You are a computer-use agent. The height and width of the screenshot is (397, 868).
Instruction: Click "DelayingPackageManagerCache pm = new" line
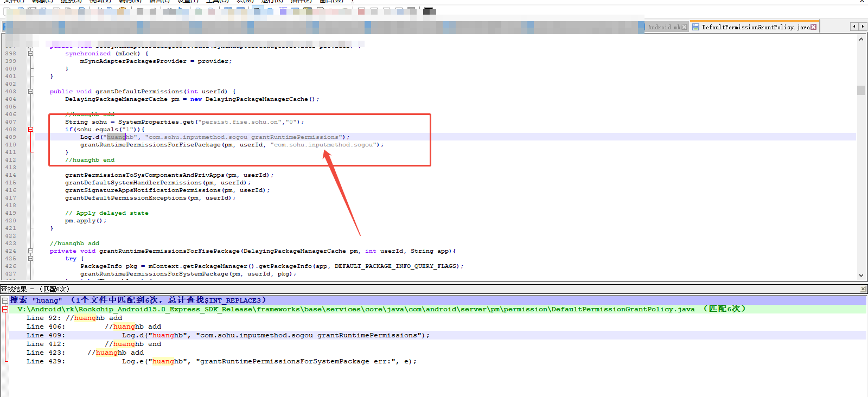coord(192,99)
